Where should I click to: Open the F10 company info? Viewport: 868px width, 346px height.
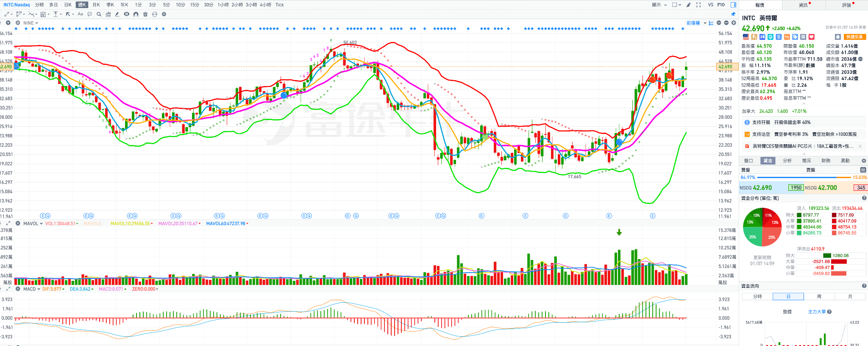tap(721, 5)
